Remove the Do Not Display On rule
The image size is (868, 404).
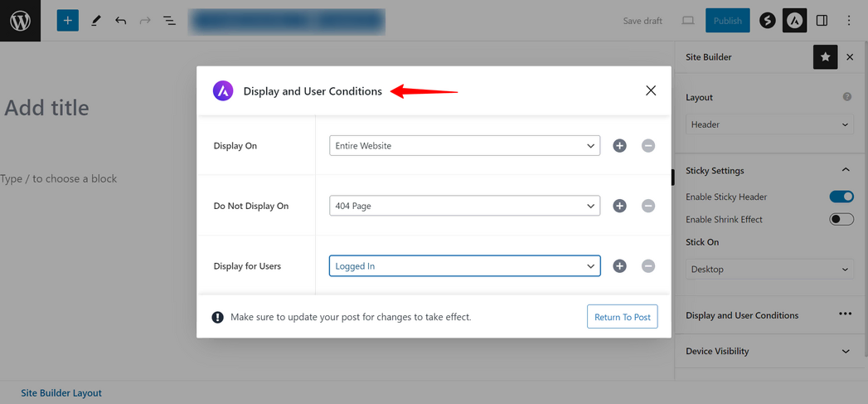(x=648, y=206)
